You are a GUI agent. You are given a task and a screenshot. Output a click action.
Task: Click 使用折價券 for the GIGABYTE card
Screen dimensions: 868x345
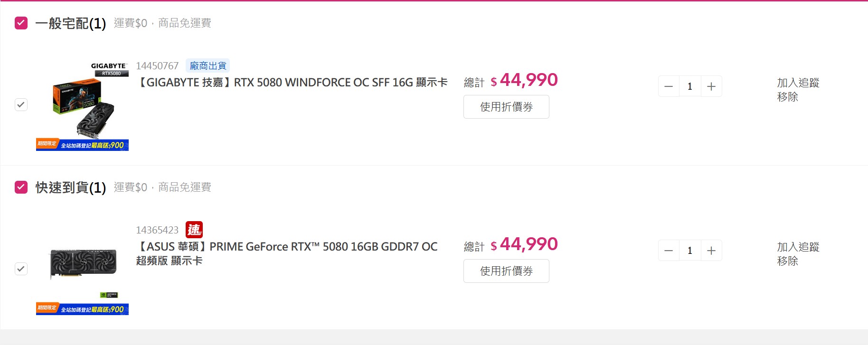tap(506, 107)
